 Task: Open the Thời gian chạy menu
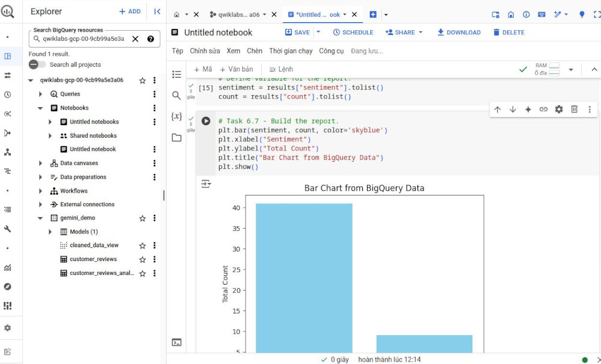291,51
